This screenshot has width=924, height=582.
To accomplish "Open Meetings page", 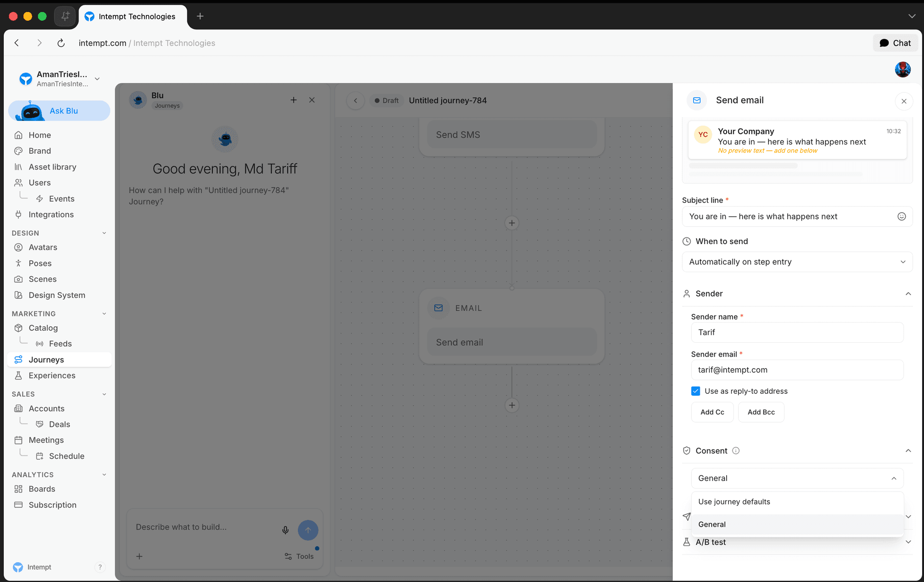I will point(46,440).
